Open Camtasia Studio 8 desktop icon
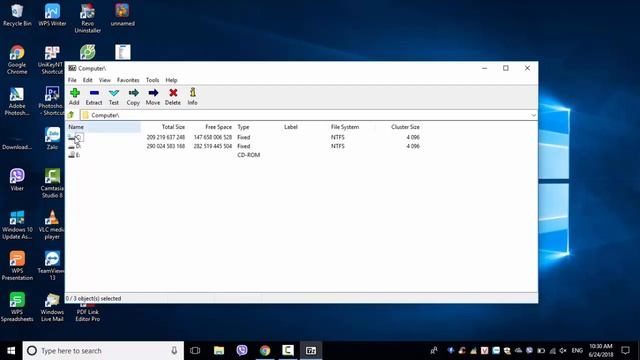 click(52, 184)
